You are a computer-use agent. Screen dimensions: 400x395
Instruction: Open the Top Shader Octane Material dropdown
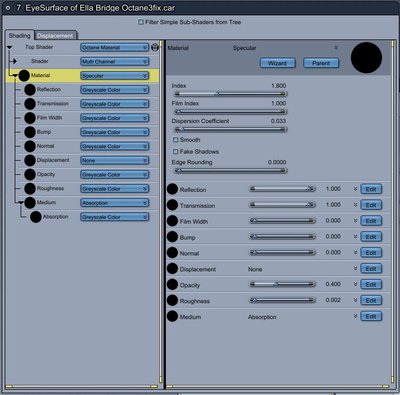tap(115, 48)
